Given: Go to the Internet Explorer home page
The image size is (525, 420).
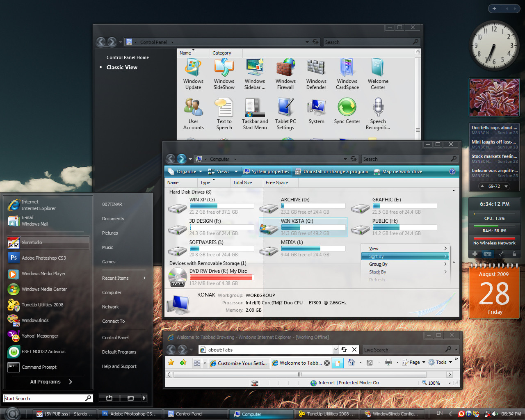Looking at the screenshot, I should (352, 362).
